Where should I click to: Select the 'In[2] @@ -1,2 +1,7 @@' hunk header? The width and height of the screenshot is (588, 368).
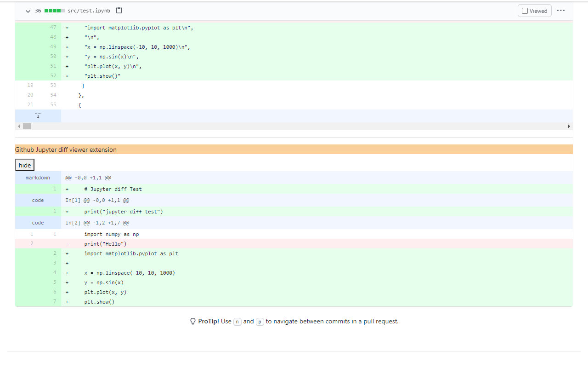(97, 223)
